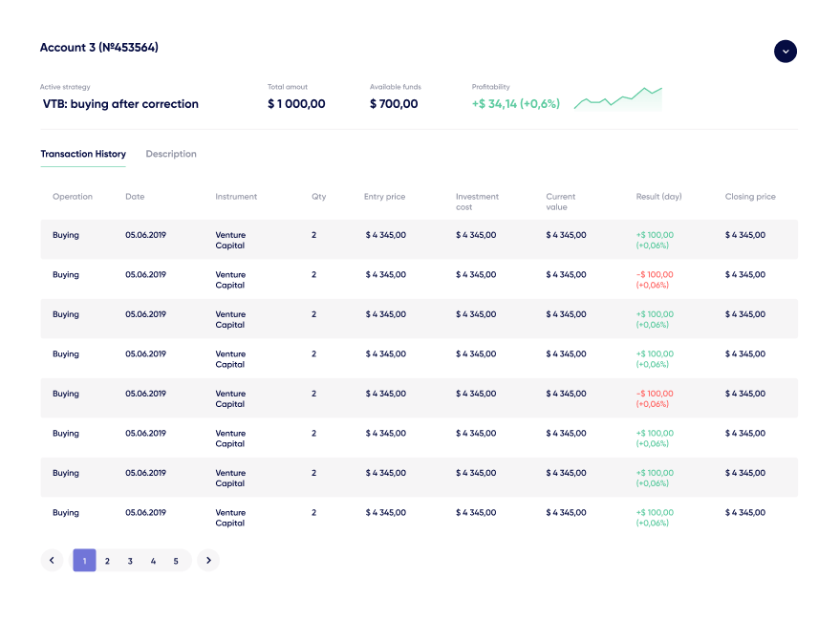Click the fifth row's investment cost value
840x620 pixels.
click(476, 394)
